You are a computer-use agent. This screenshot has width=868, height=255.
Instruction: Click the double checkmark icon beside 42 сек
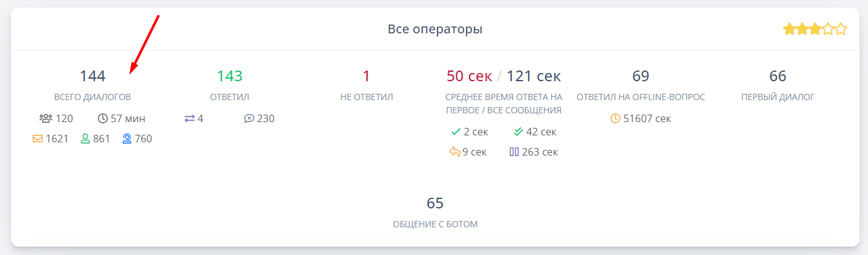518,132
